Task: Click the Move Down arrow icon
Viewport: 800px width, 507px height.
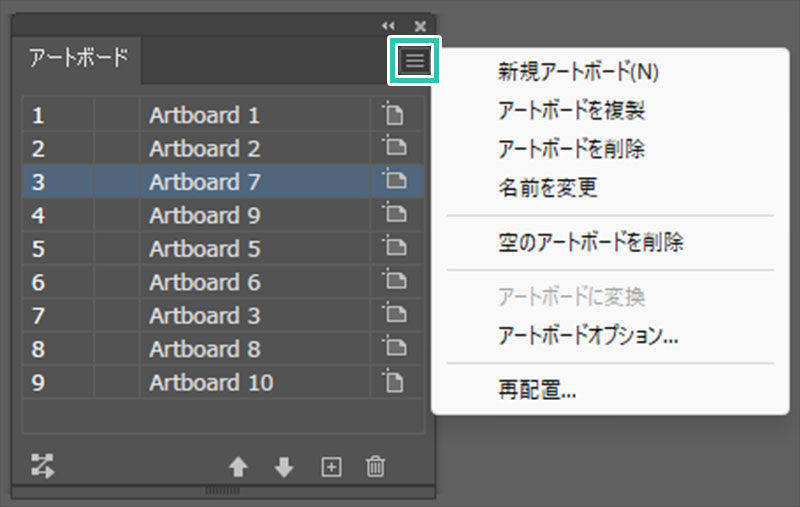Action: [284, 466]
